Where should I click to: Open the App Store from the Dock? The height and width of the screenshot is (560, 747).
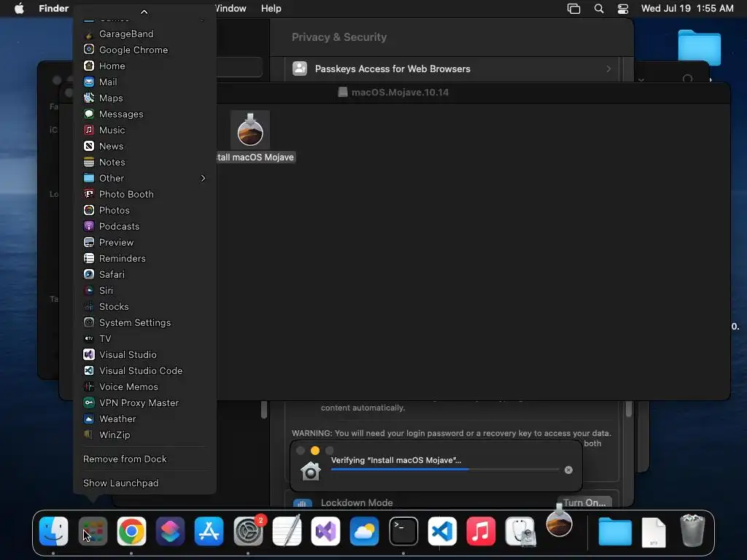tap(209, 531)
